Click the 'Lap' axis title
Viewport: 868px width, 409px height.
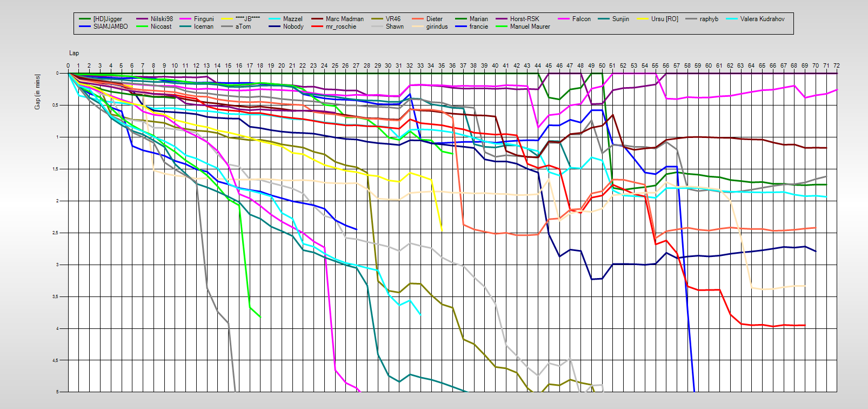pos(74,53)
